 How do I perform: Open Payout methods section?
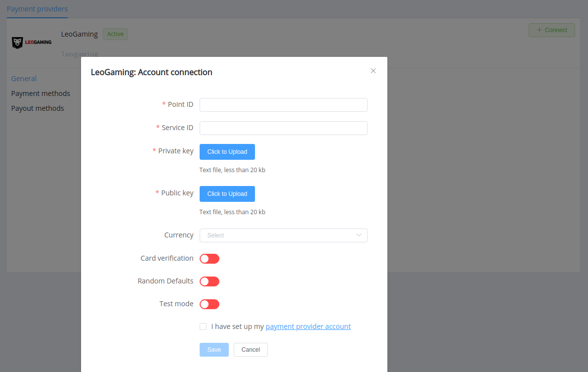click(x=38, y=108)
